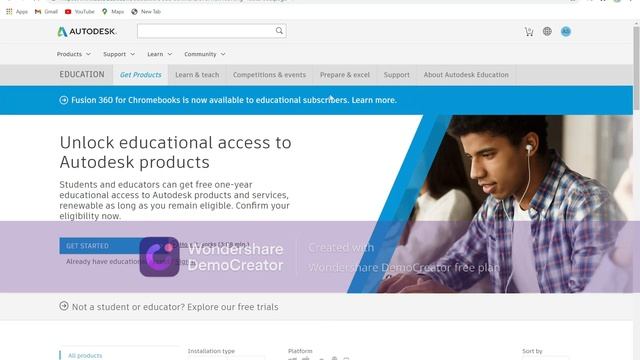The width and height of the screenshot is (640, 360).
Task: Click the search magnifier icon
Action: (279, 31)
